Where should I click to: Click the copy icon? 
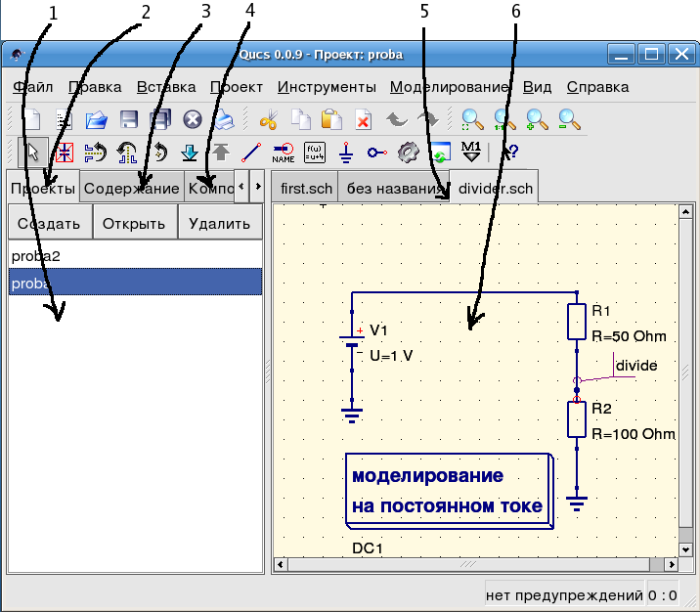(x=301, y=119)
